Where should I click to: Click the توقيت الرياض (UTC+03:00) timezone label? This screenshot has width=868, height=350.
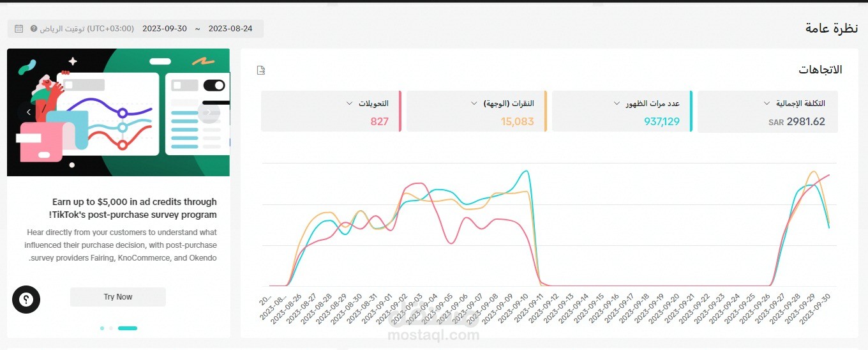tap(87, 29)
